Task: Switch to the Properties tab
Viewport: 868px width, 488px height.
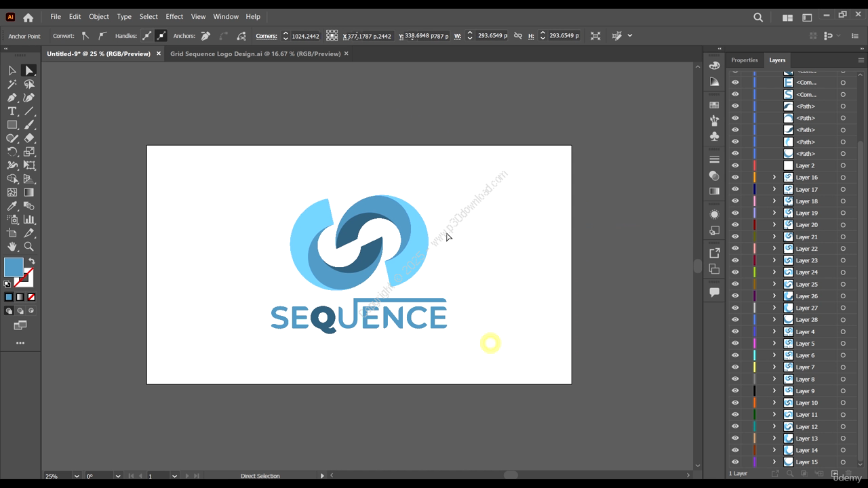Action: [x=744, y=60]
